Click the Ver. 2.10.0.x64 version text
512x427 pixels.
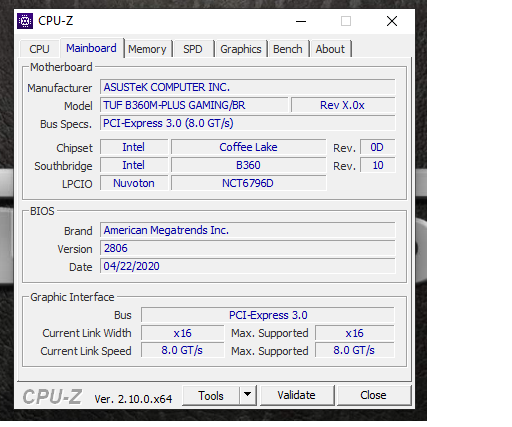(x=133, y=399)
